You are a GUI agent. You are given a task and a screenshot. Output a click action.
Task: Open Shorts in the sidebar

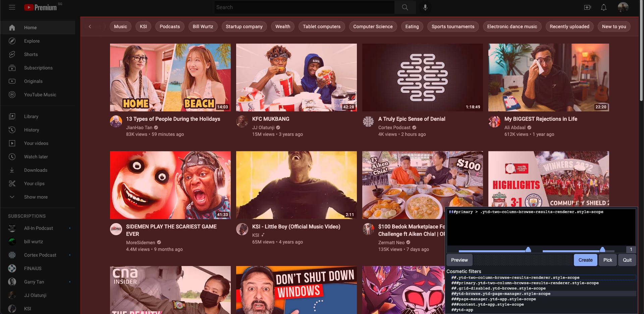(38, 54)
